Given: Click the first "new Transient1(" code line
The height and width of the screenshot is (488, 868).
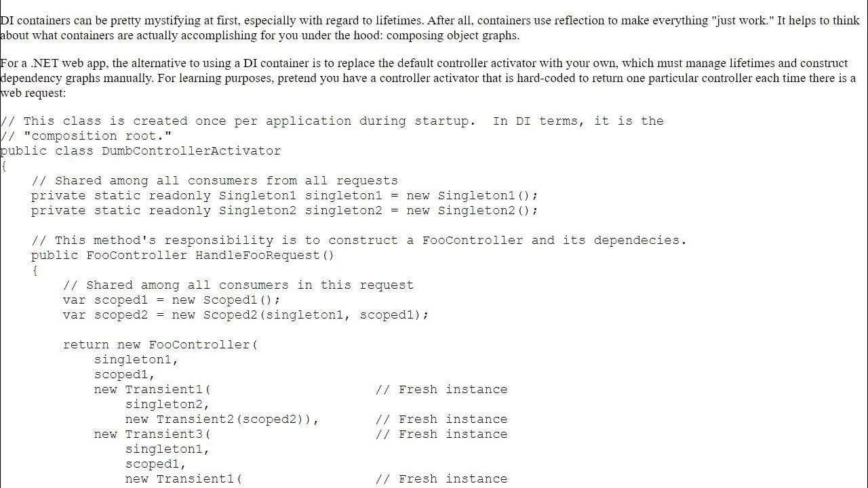Looking at the screenshot, I should point(153,389).
